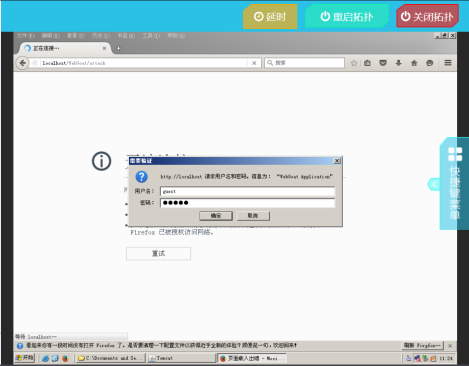Click the system tray clock

[x=446, y=358]
